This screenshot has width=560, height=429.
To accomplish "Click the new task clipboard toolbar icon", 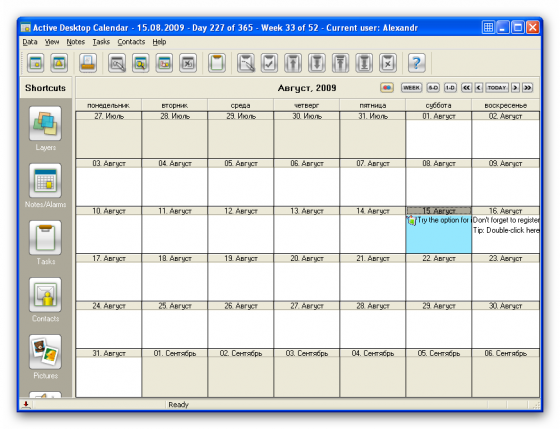I will (217, 63).
